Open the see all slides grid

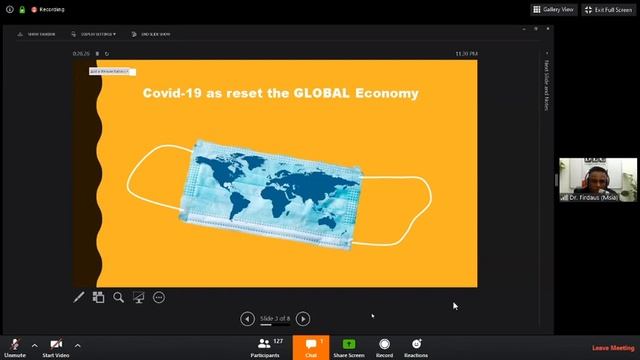tap(98, 297)
